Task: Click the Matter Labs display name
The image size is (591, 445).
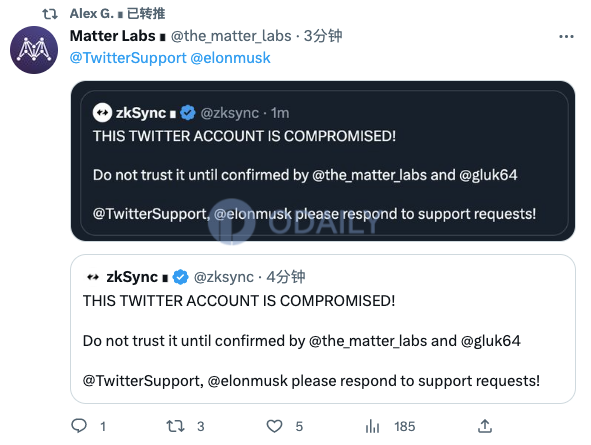Action: pyautogui.click(x=113, y=36)
